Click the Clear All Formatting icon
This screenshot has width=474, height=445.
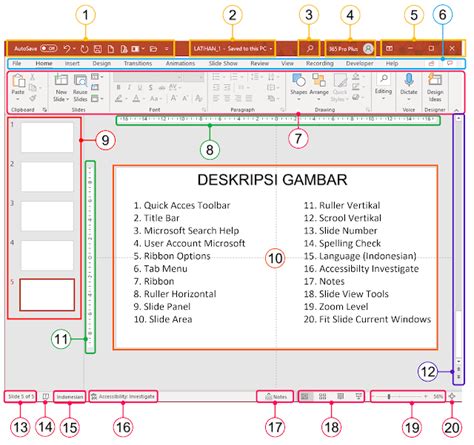coord(199,98)
